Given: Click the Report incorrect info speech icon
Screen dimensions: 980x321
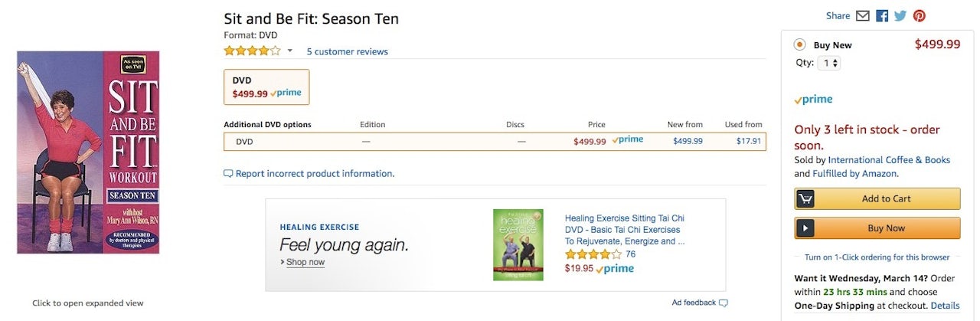Looking at the screenshot, I should 228,174.
